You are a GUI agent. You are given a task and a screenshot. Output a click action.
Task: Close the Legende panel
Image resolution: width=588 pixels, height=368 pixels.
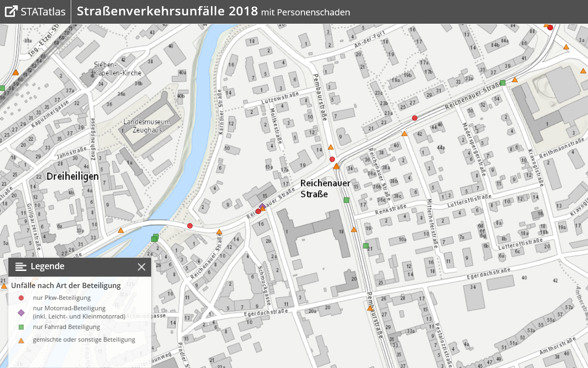pyautogui.click(x=142, y=267)
